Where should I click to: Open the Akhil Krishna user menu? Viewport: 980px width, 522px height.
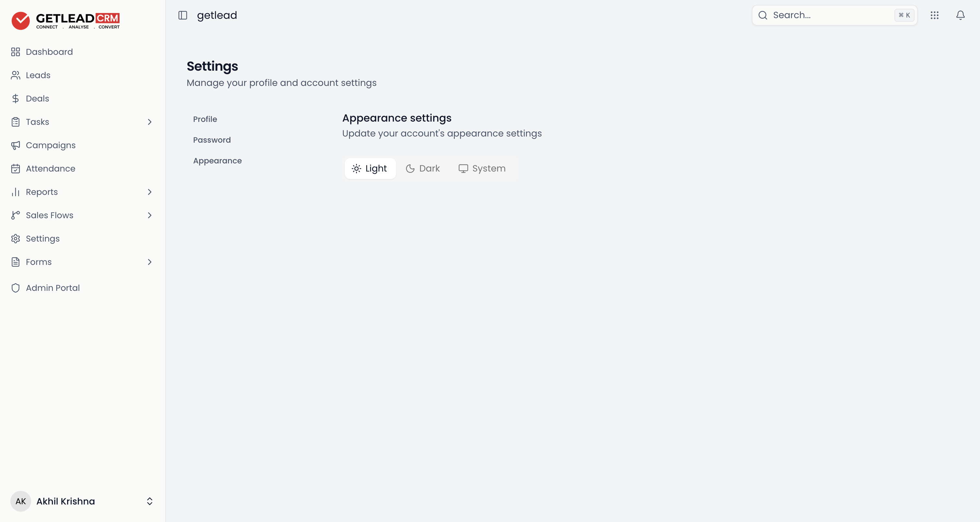pyautogui.click(x=82, y=501)
